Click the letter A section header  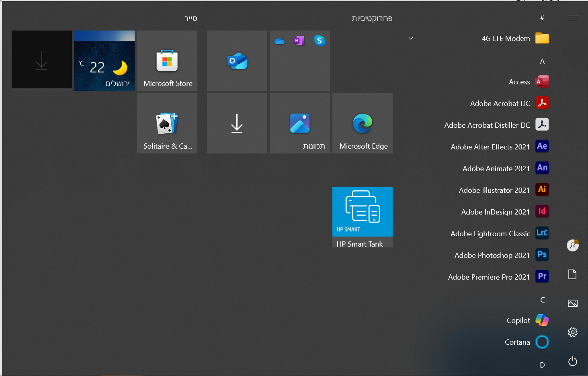tap(542, 61)
